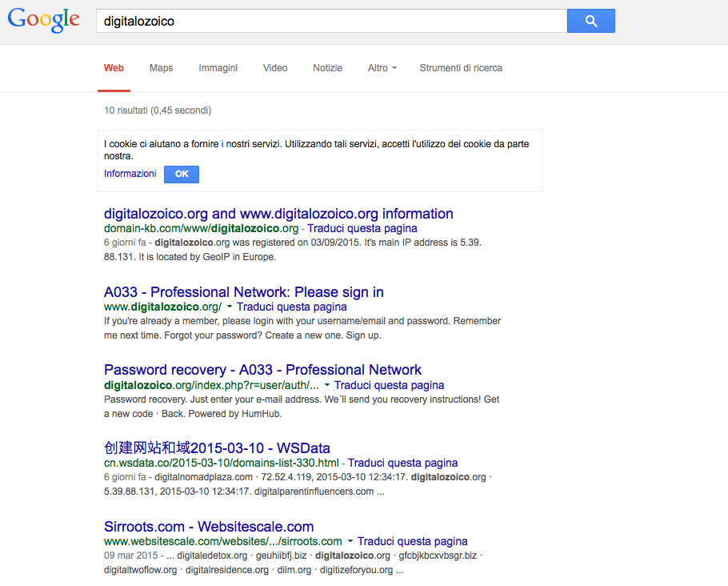Click Traduci questa pagina for domain-kb.com result
This screenshot has width=728, height=586.
click(362, 229)
